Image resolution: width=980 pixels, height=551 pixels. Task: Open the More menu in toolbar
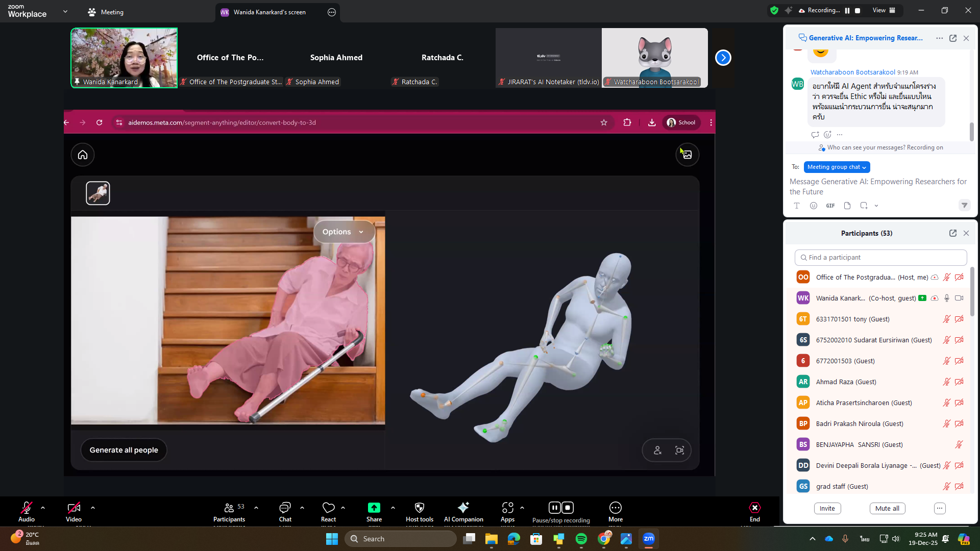pos(615,508)
